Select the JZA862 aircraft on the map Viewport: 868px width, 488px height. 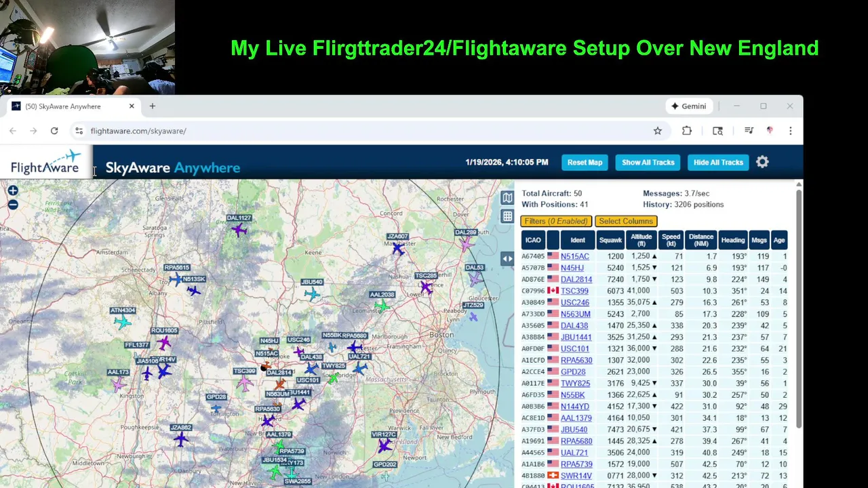pos(180,439)
